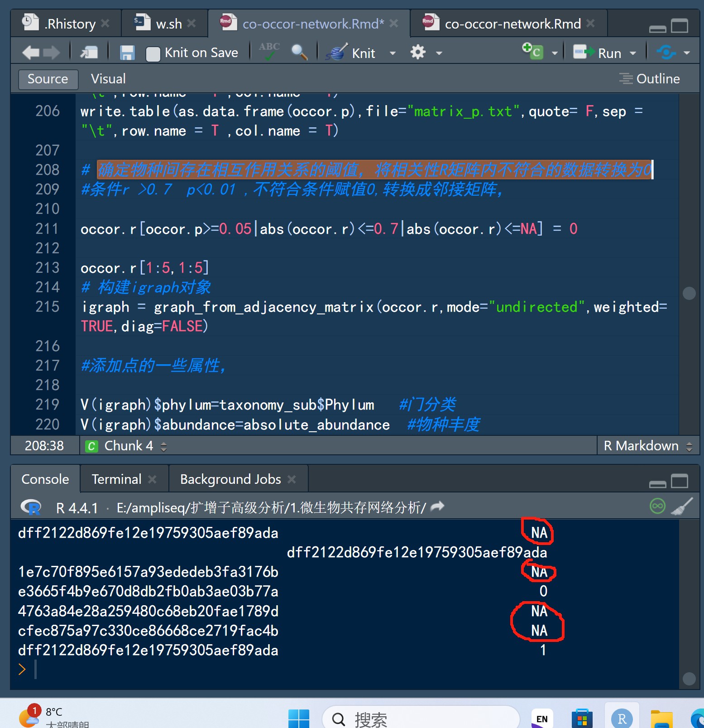The image size is (704, 728).
Task: Go back to previous source location
Action: click(x=31, y=53)
